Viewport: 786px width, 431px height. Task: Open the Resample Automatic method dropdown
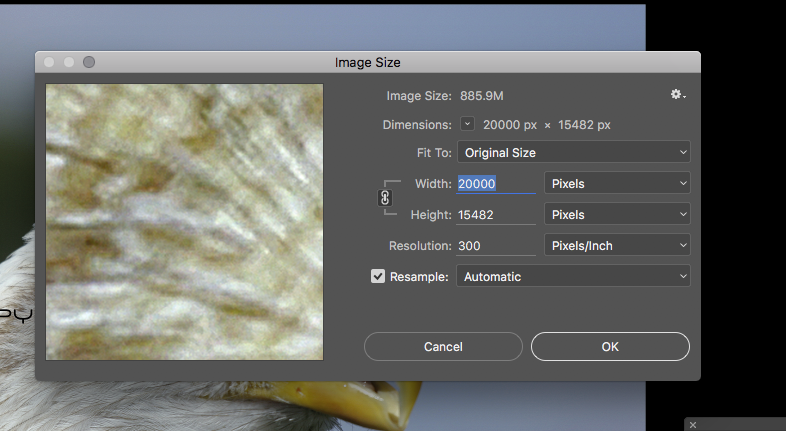click(573, 276)
